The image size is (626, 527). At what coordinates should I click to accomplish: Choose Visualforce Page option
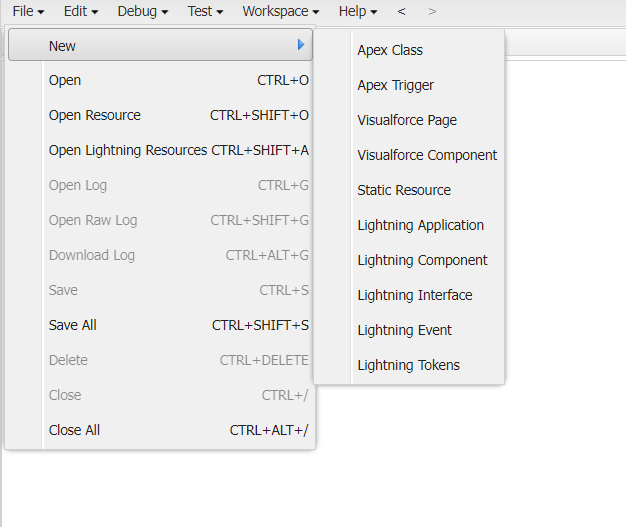coord(407,120)
